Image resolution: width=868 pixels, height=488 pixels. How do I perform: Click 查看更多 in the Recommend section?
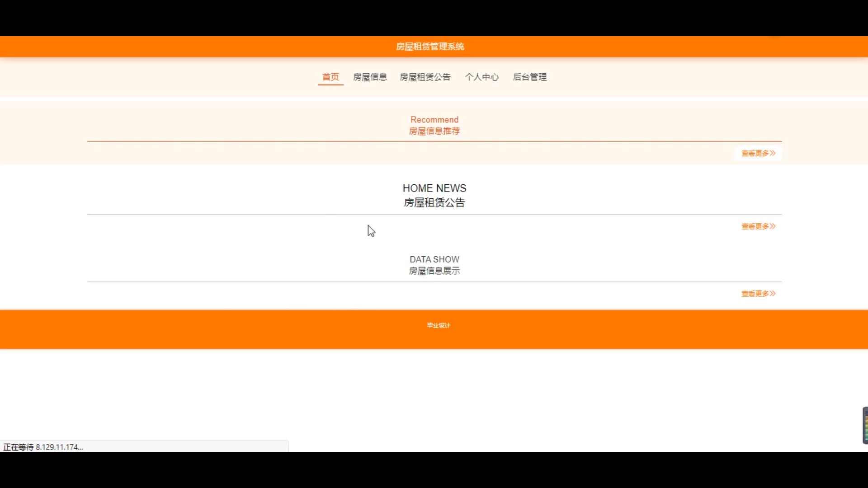coord(755,153)
